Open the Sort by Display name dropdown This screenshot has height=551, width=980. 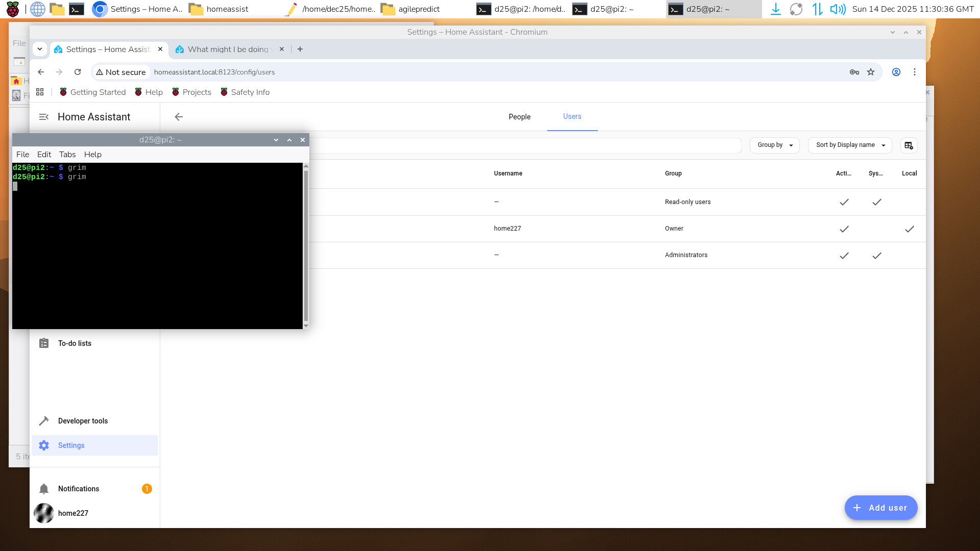[x=849, y=145]
